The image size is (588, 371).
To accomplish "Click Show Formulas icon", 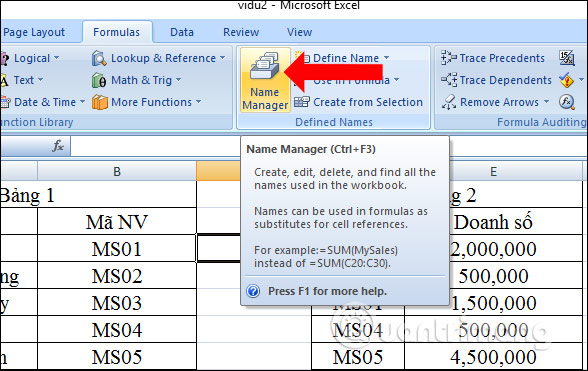I will pos(566,58).
